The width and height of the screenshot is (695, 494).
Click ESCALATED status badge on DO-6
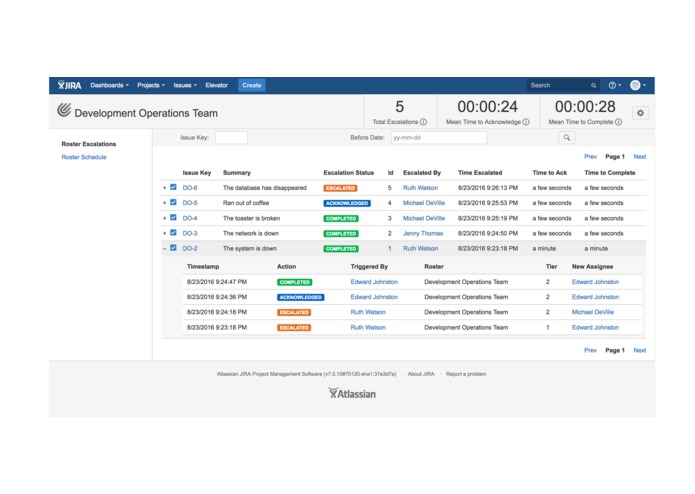[340, 188]
